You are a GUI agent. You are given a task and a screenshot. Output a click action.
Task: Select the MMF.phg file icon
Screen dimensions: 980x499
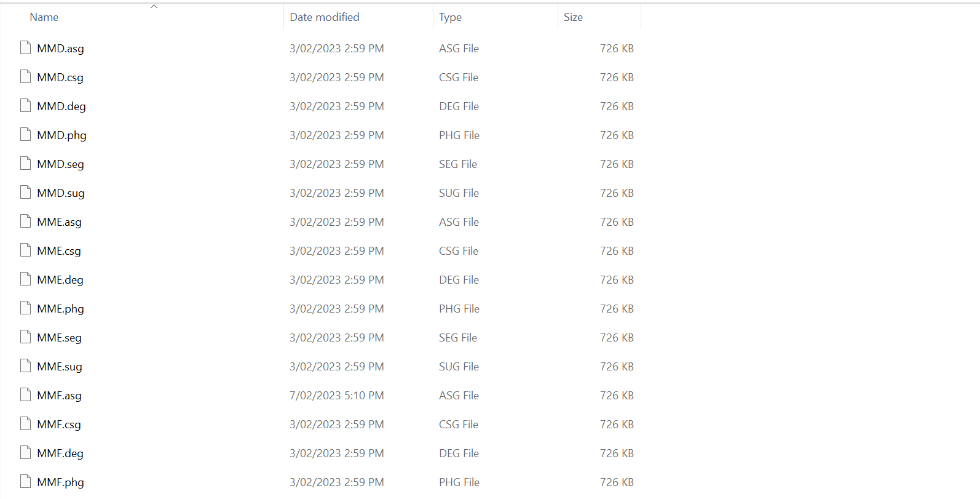[25, 482]
